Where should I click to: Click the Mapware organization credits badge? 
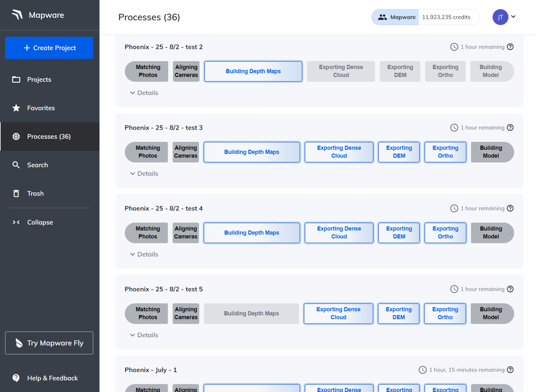click(425, 17)
